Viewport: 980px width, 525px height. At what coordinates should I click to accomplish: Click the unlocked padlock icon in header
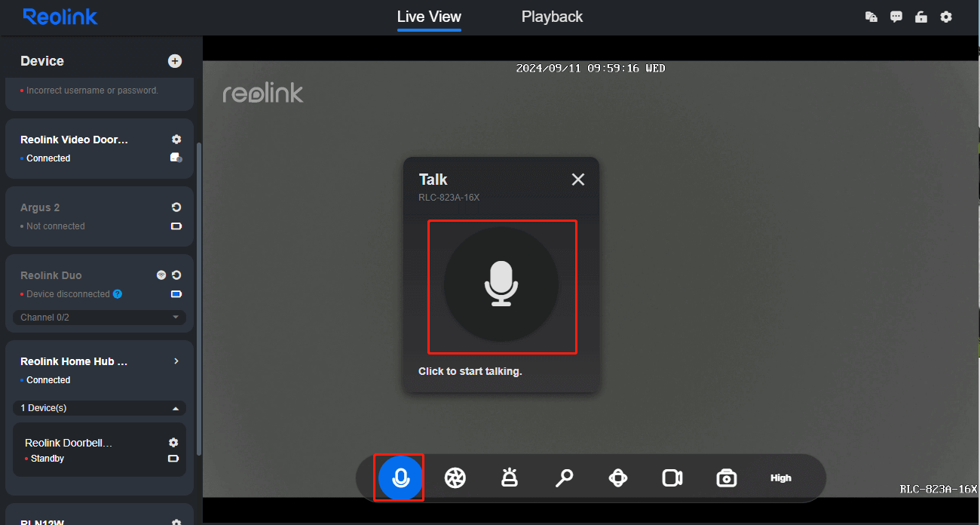click(921, 17)
